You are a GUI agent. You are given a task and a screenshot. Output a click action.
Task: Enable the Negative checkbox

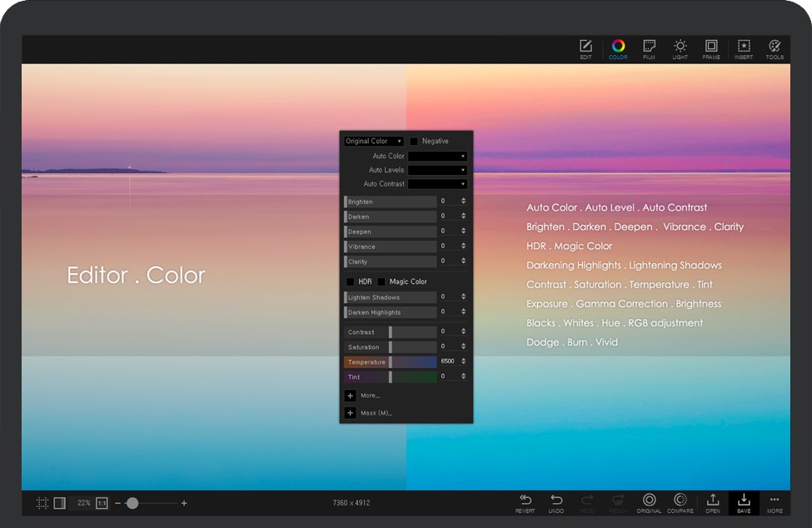point(414,142)
